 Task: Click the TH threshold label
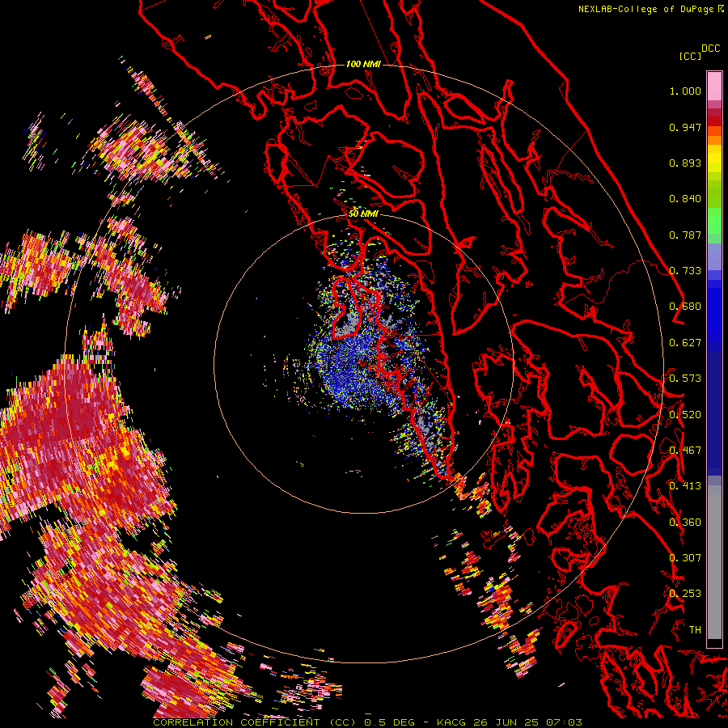695,630
